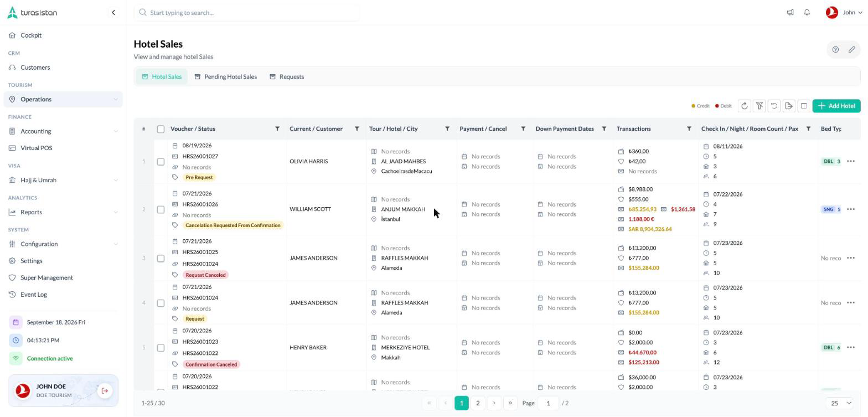
Task: Click the logout icon beside JOHN DOE
Action: pyautogui.click(x=105, y=391)
